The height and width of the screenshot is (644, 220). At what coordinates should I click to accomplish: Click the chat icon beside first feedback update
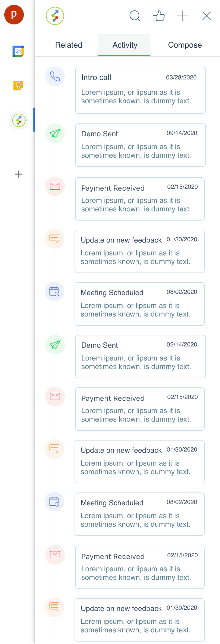click(x=54, y=238)
